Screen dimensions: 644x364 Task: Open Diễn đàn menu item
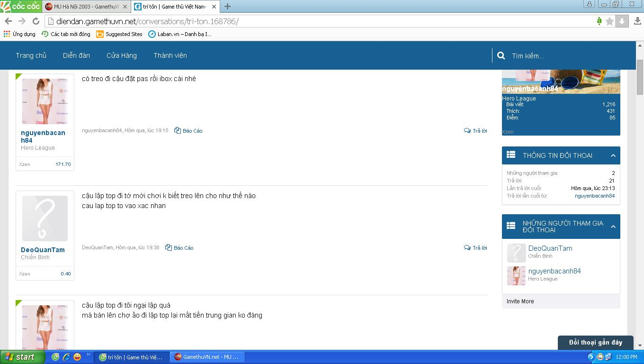pos(76,55)
